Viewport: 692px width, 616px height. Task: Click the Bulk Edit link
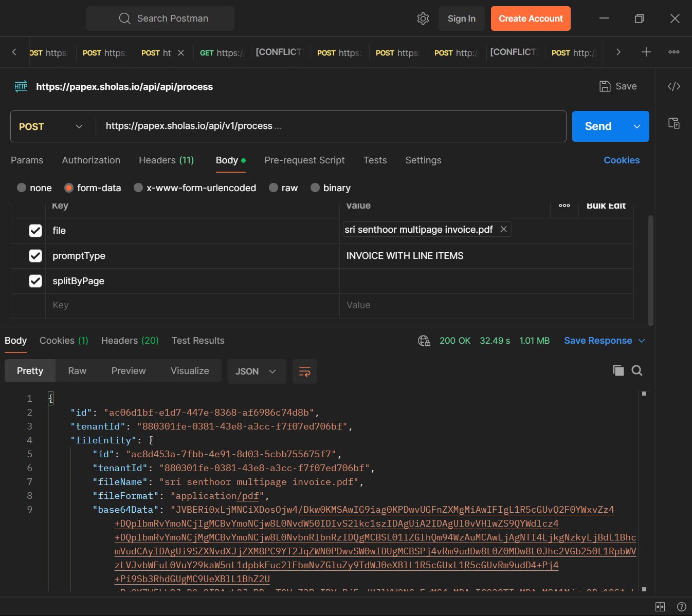pyautogui.click(x=606, y=206)
